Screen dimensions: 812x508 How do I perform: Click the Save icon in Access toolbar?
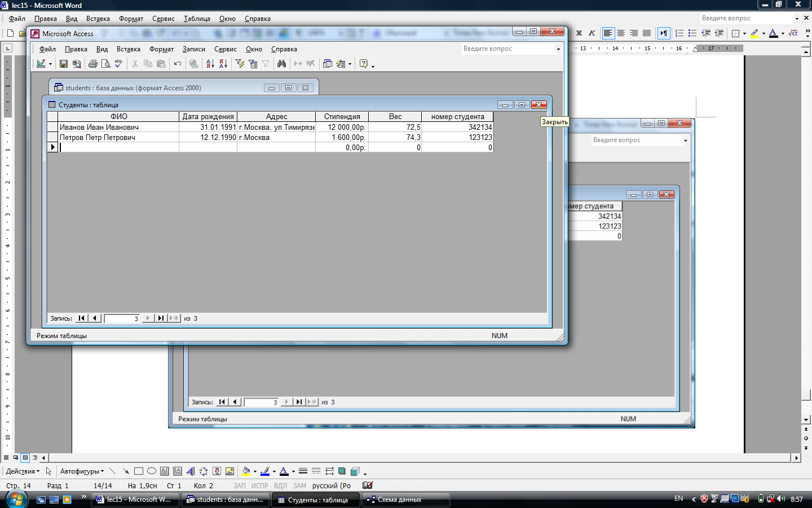pos(64,64)
